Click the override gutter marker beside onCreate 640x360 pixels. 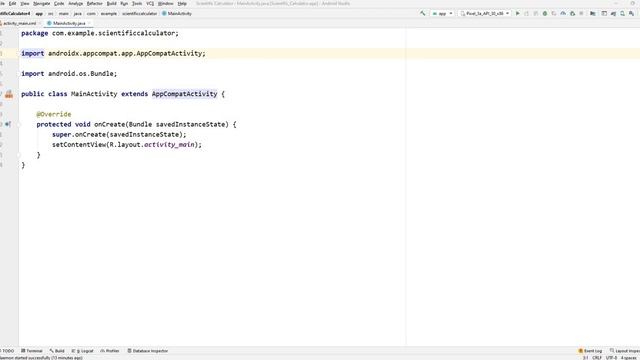(x=8, y=124)
